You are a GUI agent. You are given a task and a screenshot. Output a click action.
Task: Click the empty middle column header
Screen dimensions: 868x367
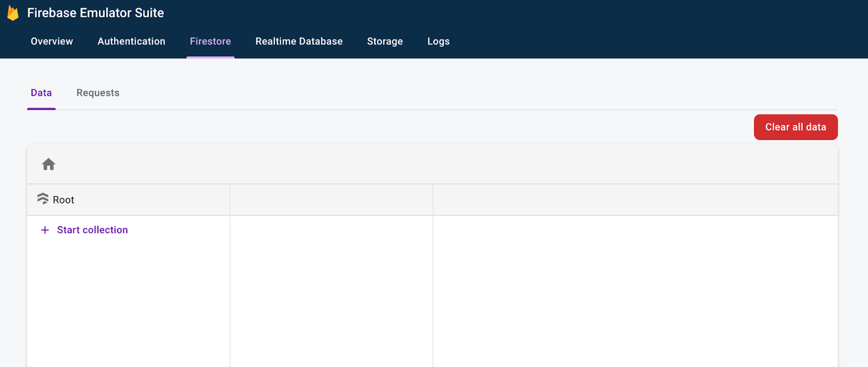(x=331, y=199)
